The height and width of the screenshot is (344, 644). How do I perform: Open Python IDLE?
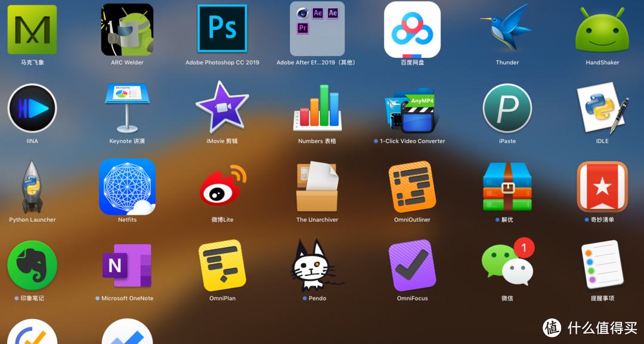click(x=602, y=108)
